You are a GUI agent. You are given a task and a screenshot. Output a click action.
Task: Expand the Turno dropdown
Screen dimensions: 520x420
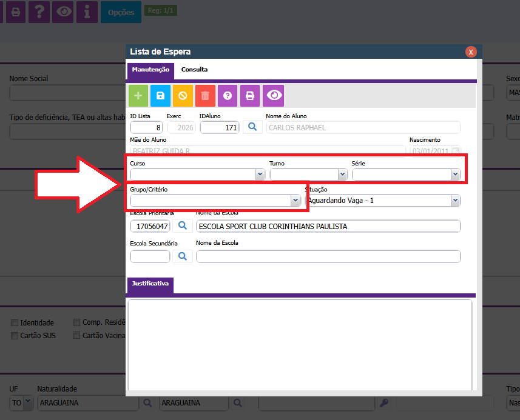[308, 175]
